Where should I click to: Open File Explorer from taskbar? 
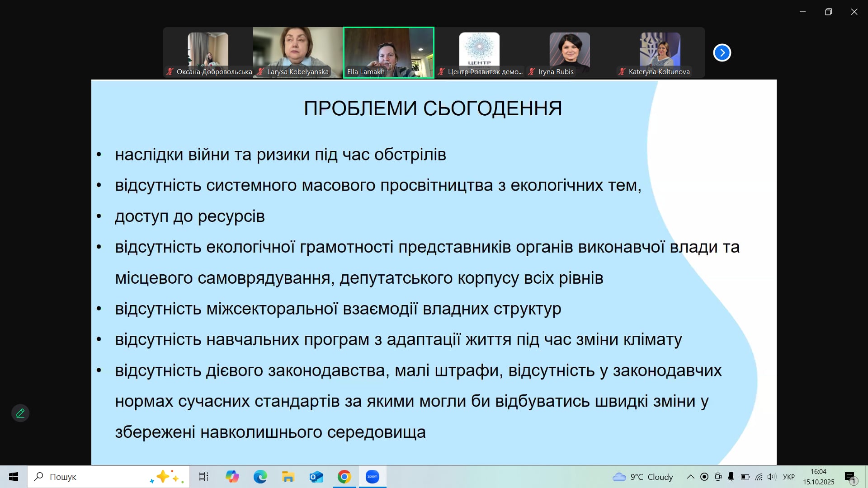pos(288,477)
